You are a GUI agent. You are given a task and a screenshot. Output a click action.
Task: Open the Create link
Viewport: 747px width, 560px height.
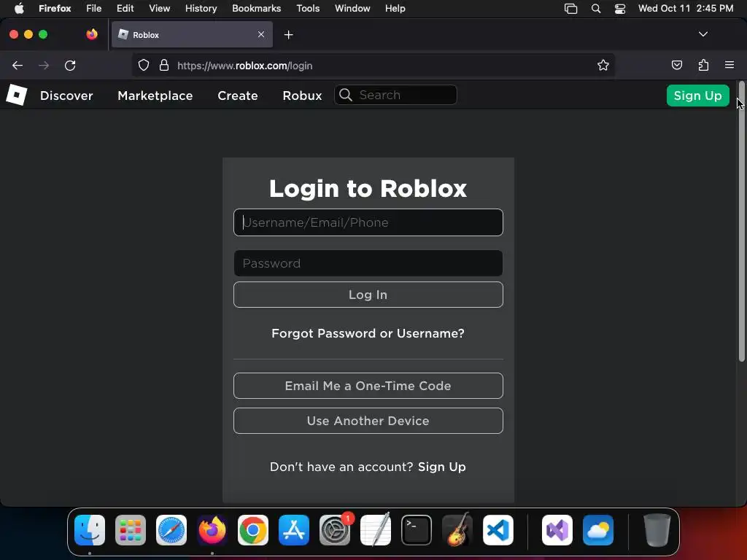[238, 96]
